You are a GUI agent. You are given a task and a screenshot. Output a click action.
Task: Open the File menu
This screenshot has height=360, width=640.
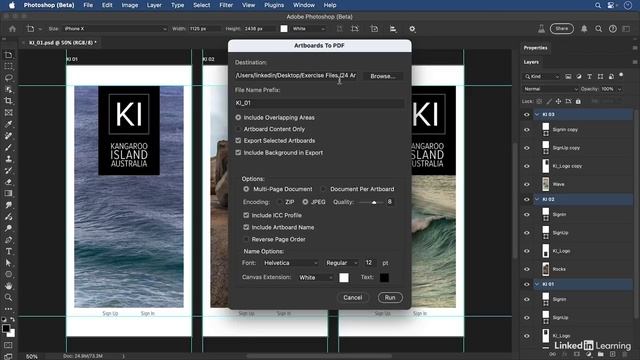[88, 5]
